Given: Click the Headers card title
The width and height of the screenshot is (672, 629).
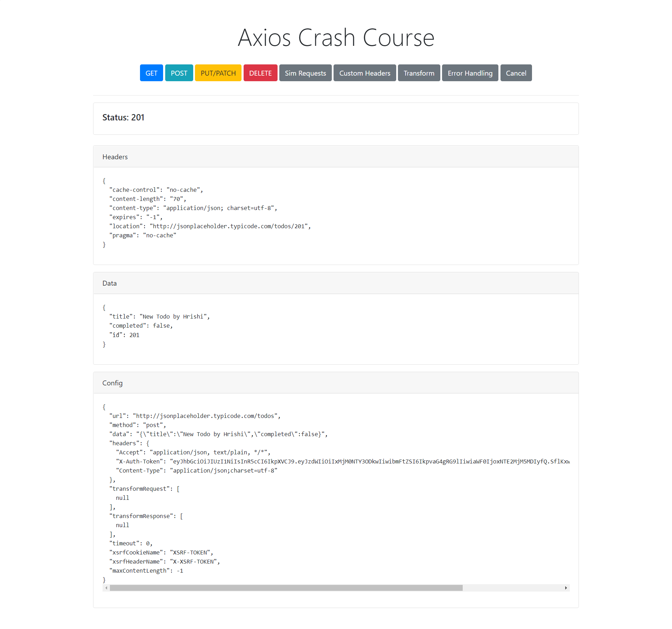Looking at the screenshot, I should [115, 157].
